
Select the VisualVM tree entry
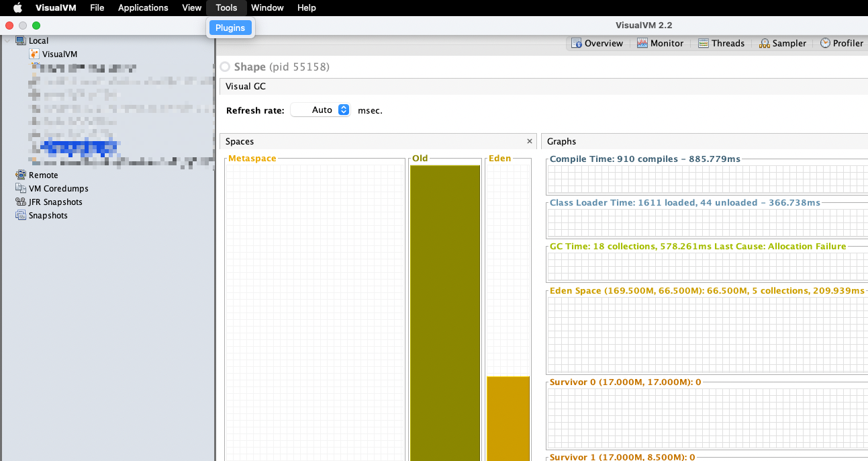[59, 54]
